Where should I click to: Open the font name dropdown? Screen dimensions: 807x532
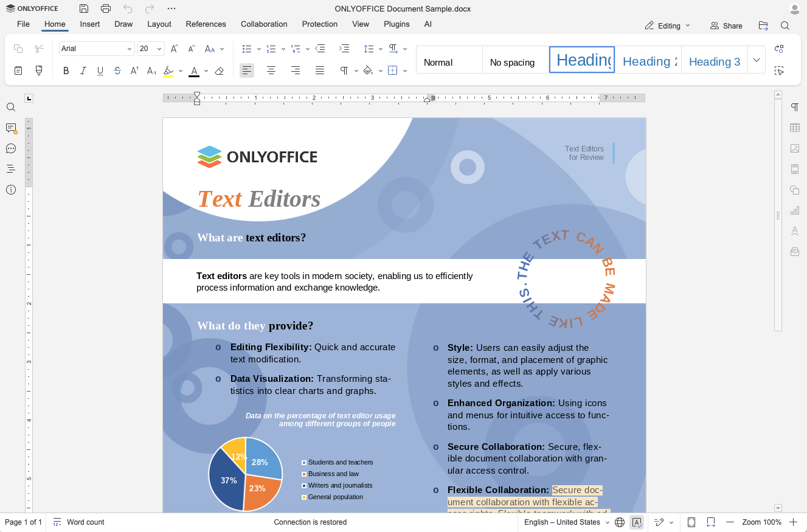click(130, 49)
